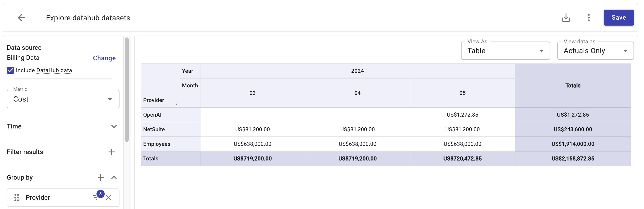
Task: Click the DataHub data underlined text
Action: [x=54, y=70]
